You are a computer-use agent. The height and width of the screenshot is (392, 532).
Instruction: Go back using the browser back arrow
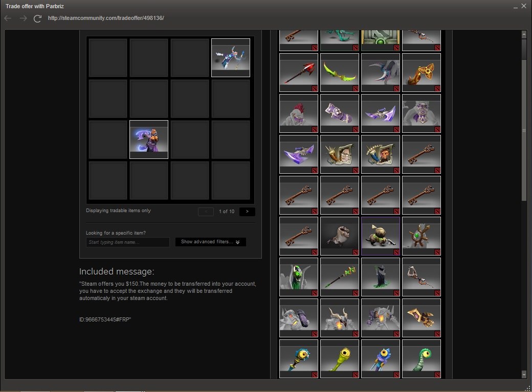pyautogui.click(x=8, y=18)
